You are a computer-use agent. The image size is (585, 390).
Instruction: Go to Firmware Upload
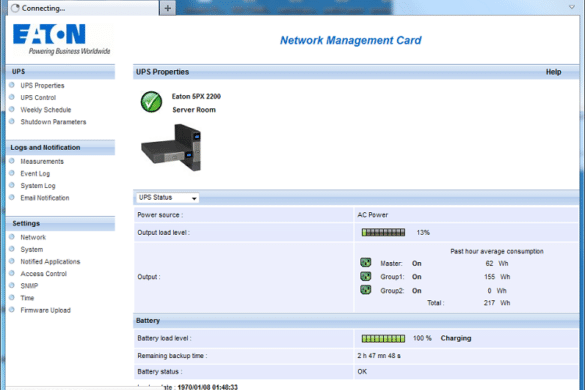click(x=46, y=310)
